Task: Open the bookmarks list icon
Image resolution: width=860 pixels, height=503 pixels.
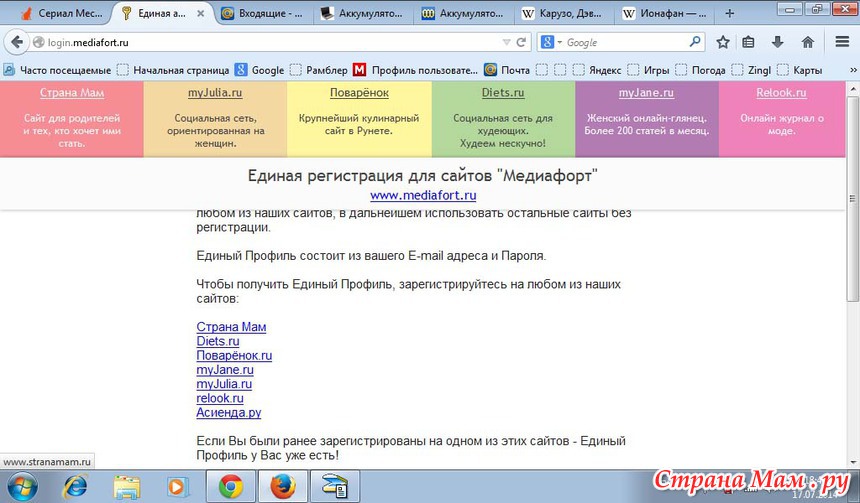Action: [x=749, y=42]
